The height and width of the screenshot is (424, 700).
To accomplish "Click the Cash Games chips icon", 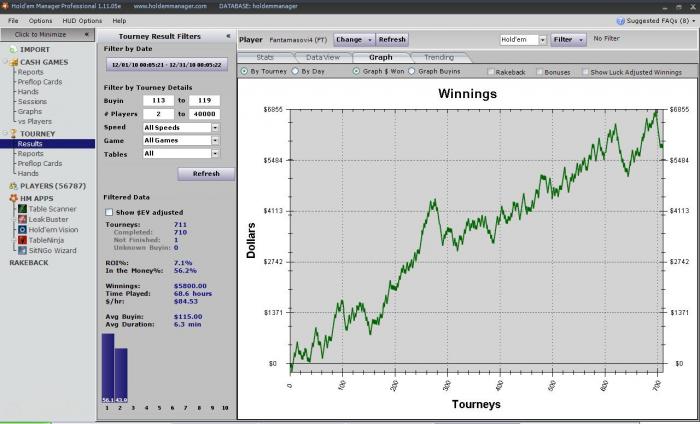I will tap(13, 62).
